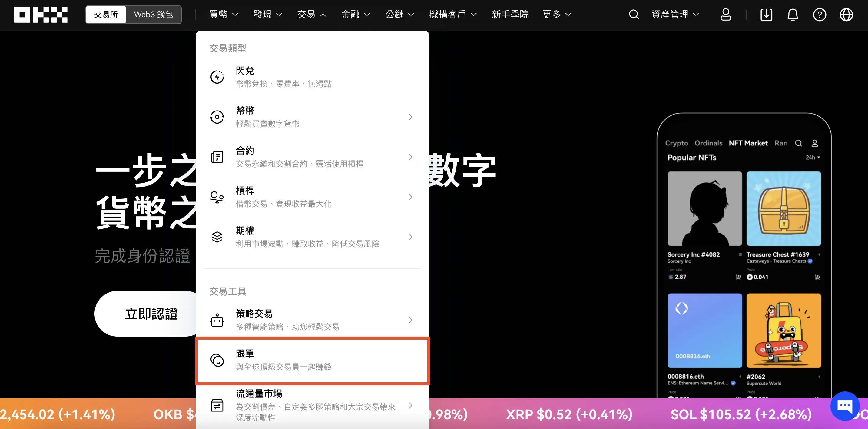Open #2062 Supercute World NFT thumbnail

click(x=784, y=331)
